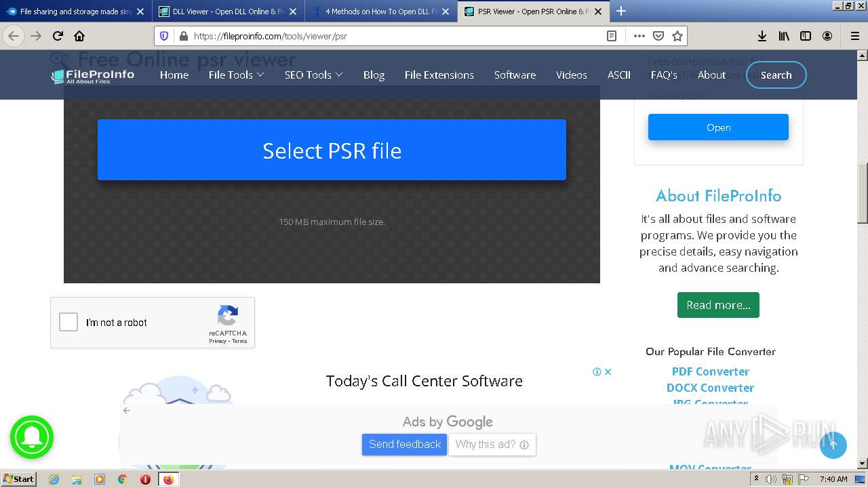Click the address bar URL field

click(x=393, y=36)
